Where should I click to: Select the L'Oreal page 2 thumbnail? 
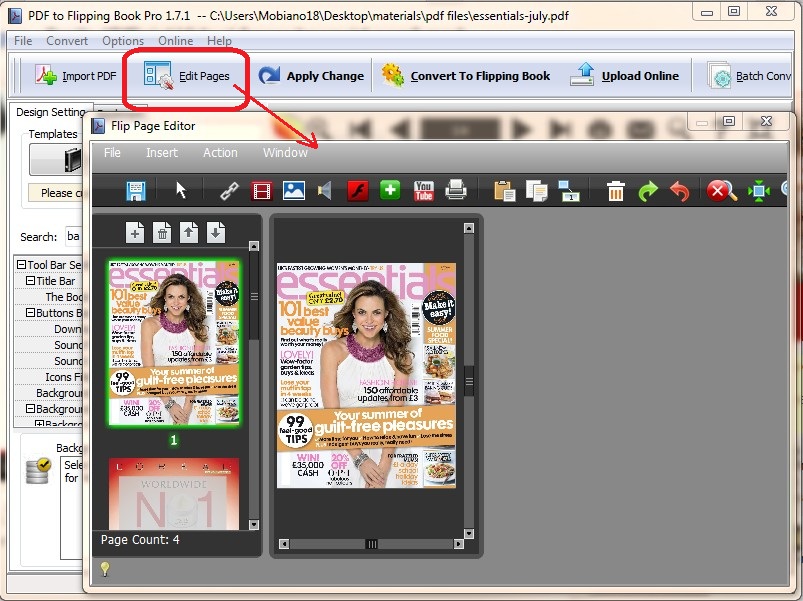(x=174, y=493)
